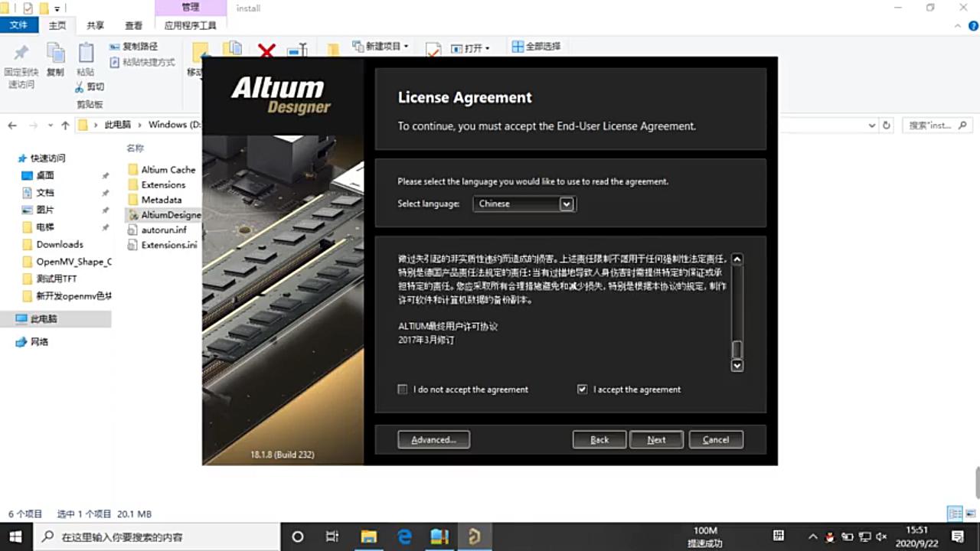Image resolution: width=980 pixels, height=551 pixels.
Task: Open File Explorer from the taskbar
Action: click(369, 537)
